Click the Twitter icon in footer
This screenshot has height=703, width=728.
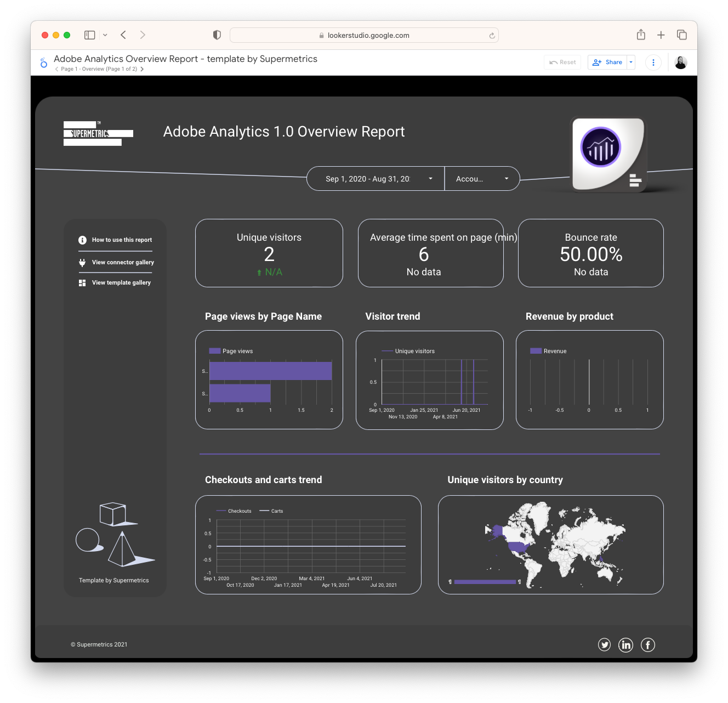coord(604,645)
